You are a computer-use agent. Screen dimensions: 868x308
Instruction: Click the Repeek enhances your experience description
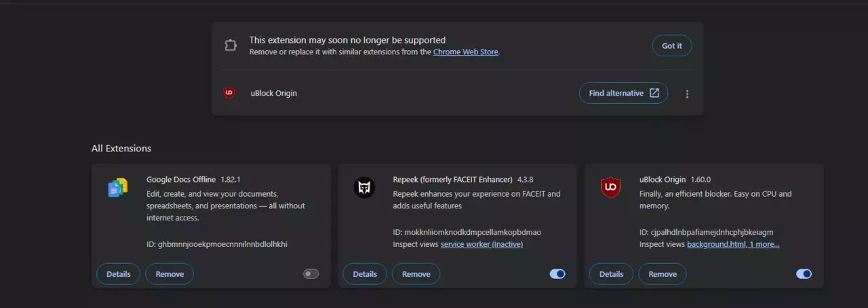pyautogui.click(x=477, y=199)
